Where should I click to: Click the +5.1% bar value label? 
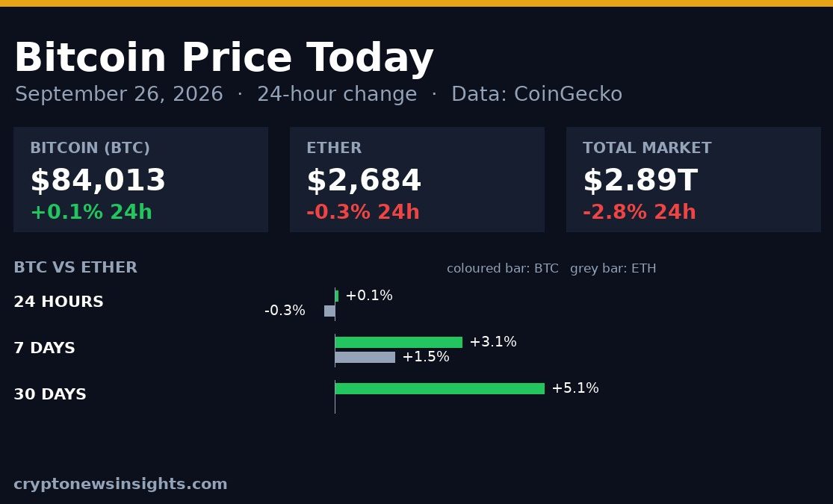point(575,388)
